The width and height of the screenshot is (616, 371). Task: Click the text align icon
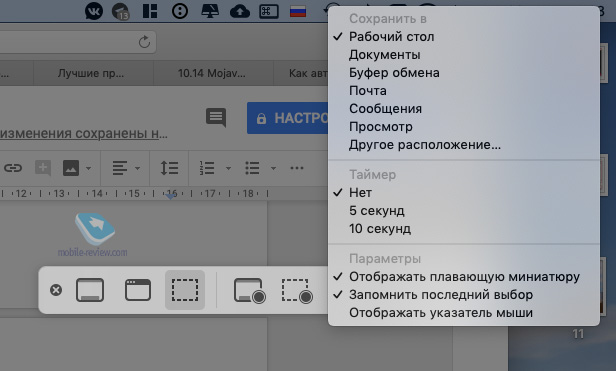coord(120,168)
